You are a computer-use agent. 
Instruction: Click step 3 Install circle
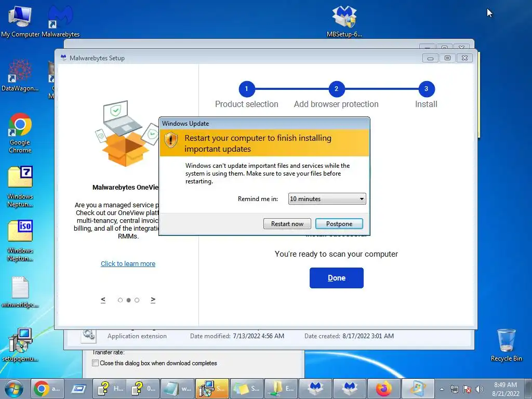pyautogui.click(x=426, y=89)
